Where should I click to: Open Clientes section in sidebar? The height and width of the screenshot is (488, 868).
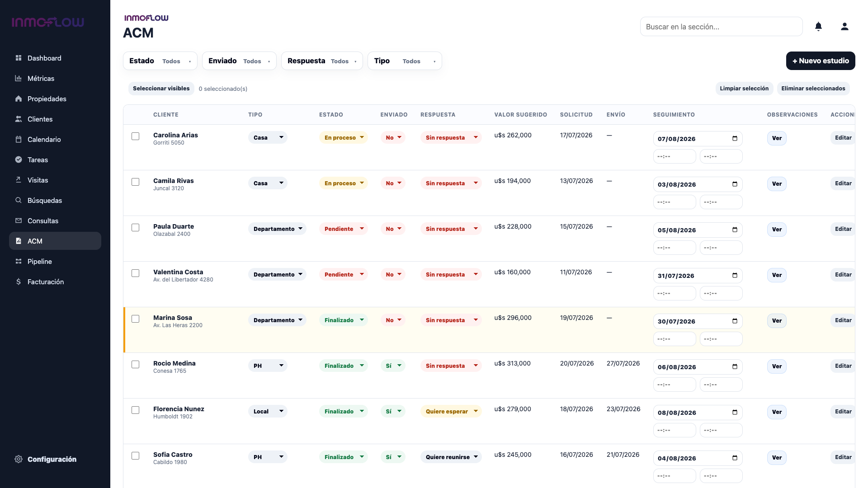(x=55, y=119)
